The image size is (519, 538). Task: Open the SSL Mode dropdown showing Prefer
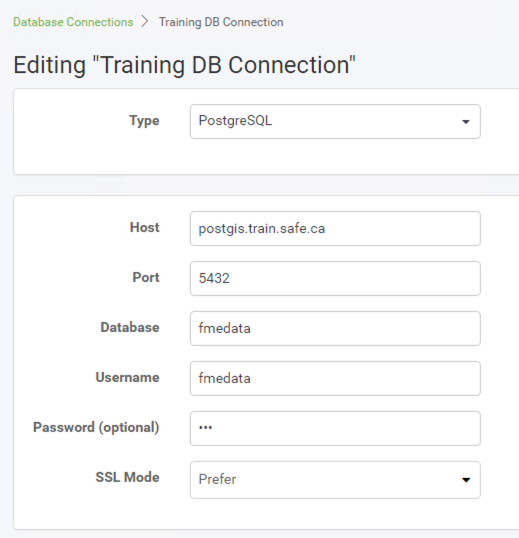[x=335, y=480]
